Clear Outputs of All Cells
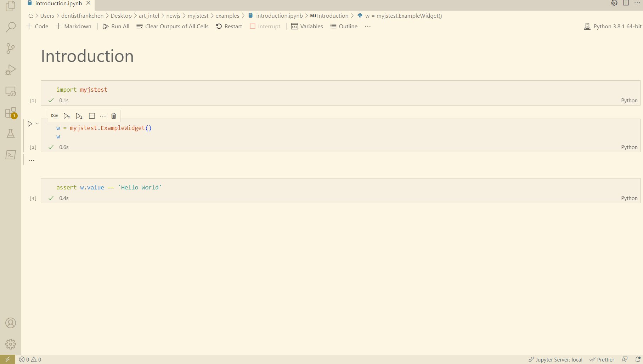The image size is (643, 364). [173, 26]
